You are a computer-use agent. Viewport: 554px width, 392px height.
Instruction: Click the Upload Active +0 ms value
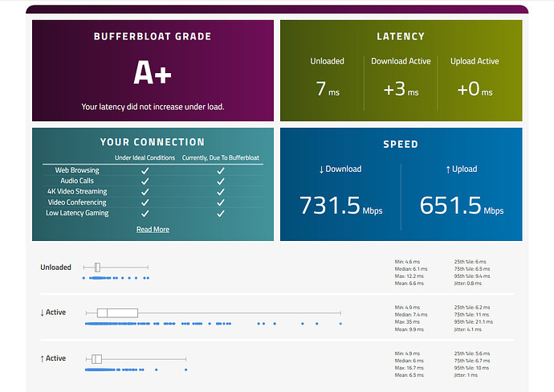475,89
